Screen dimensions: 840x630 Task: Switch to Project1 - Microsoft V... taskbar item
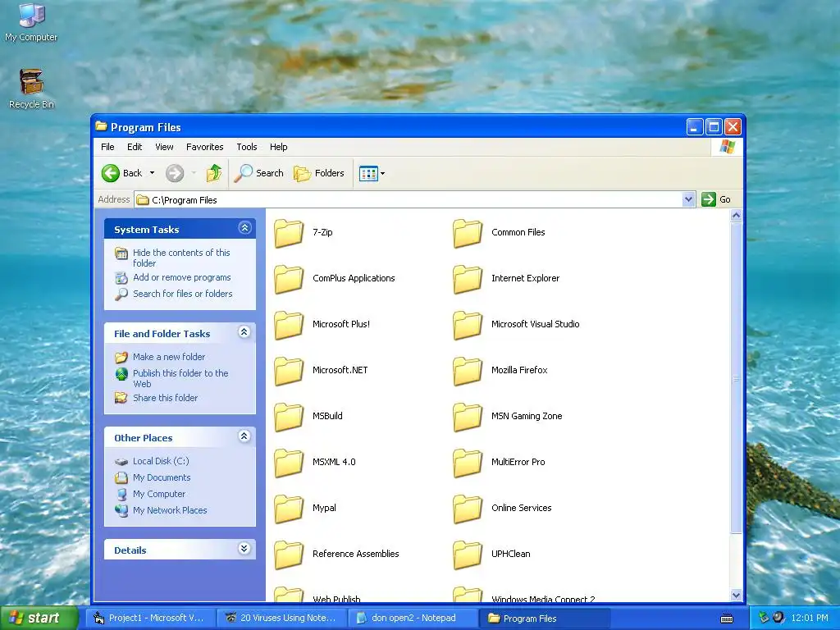pyautogui.click(x=149, y=619)
